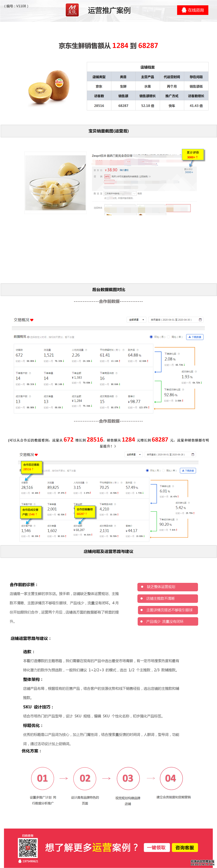The height and width of the screenshot is (868, 217).
Task: Click the yellow 咨询客服 button
Action: 185,848
